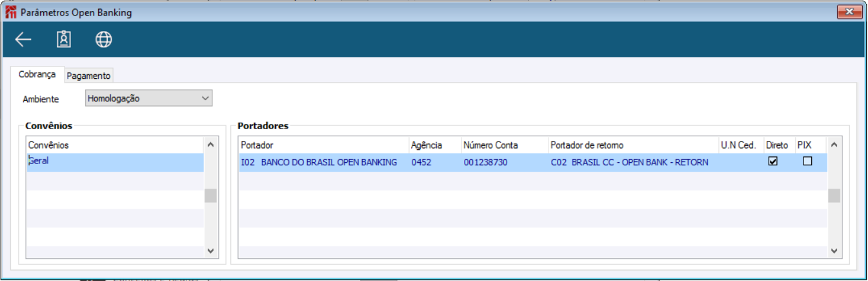Click the Convênios list scrollbar thumb
Image resolution: width=868 pixels, height=281 pixels.
pyautogui.click(x=210, y=196)
